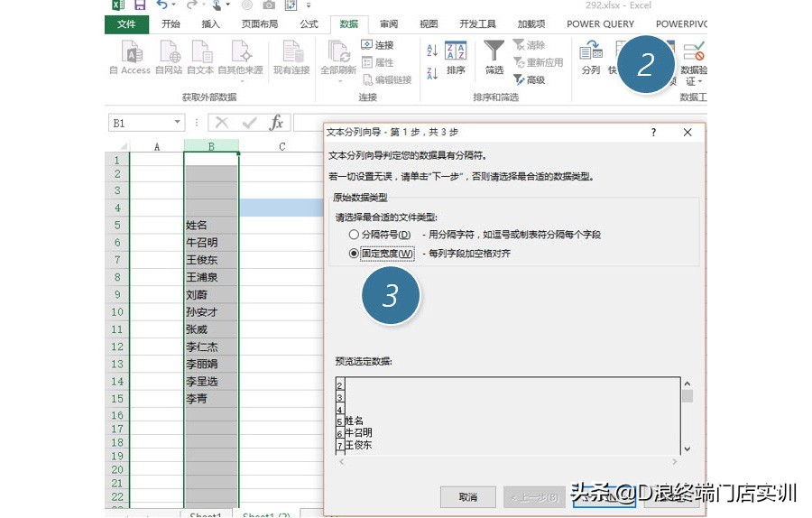Select column B header
812x518 pixels.
211,146
